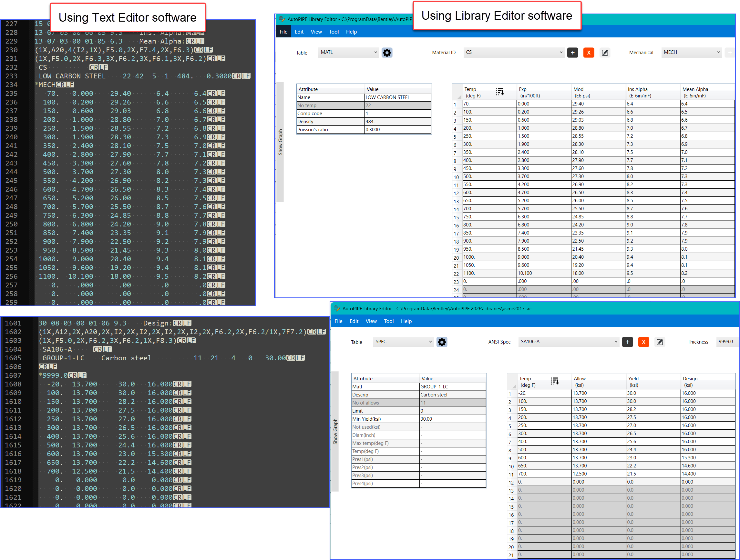
Task: Click Design (ksi) column header
Action: point(707,382)
